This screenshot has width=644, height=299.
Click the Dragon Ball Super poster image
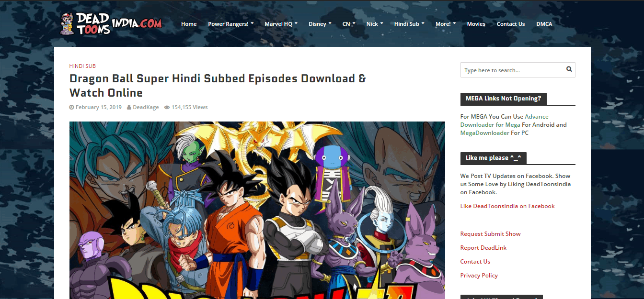(x=257, y=210)
